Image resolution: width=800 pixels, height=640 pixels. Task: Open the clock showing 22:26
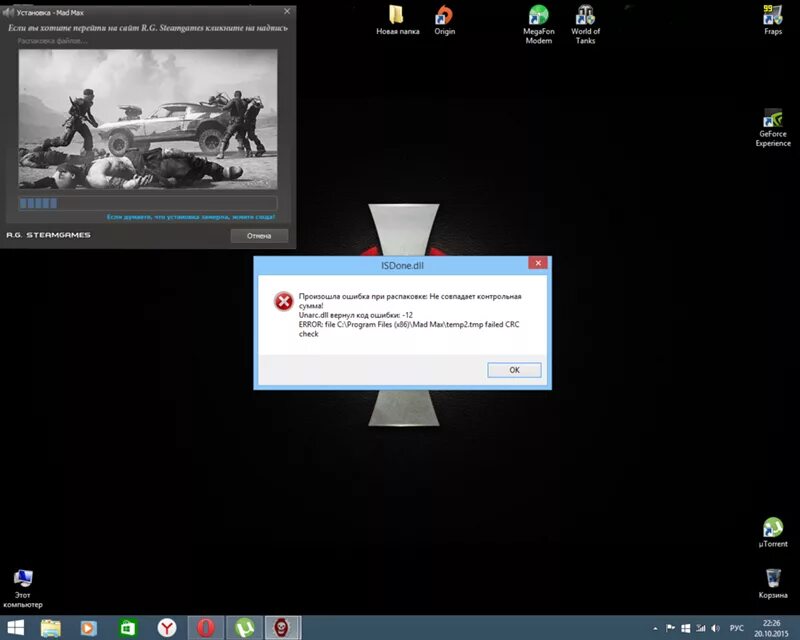771,628
